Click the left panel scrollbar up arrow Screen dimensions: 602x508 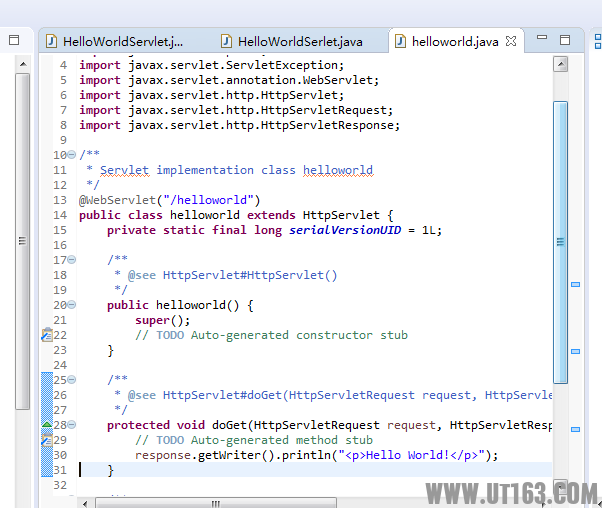pyautogui.click(x=23, y=64)
